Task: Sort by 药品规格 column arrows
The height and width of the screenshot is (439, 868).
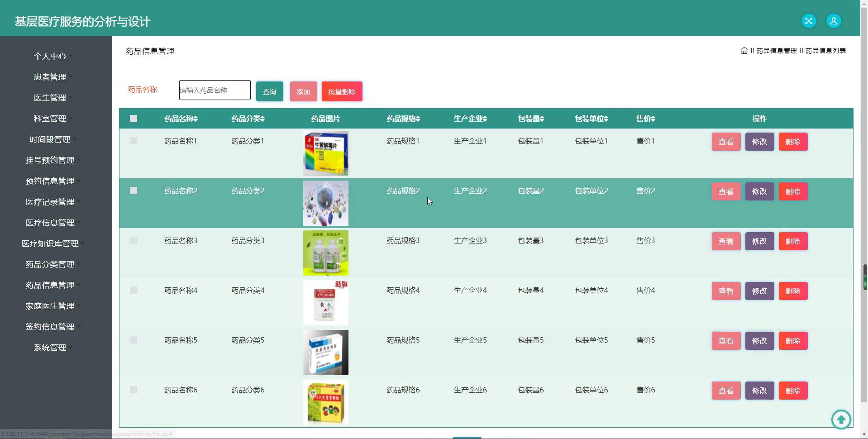Action: point(418,119)
